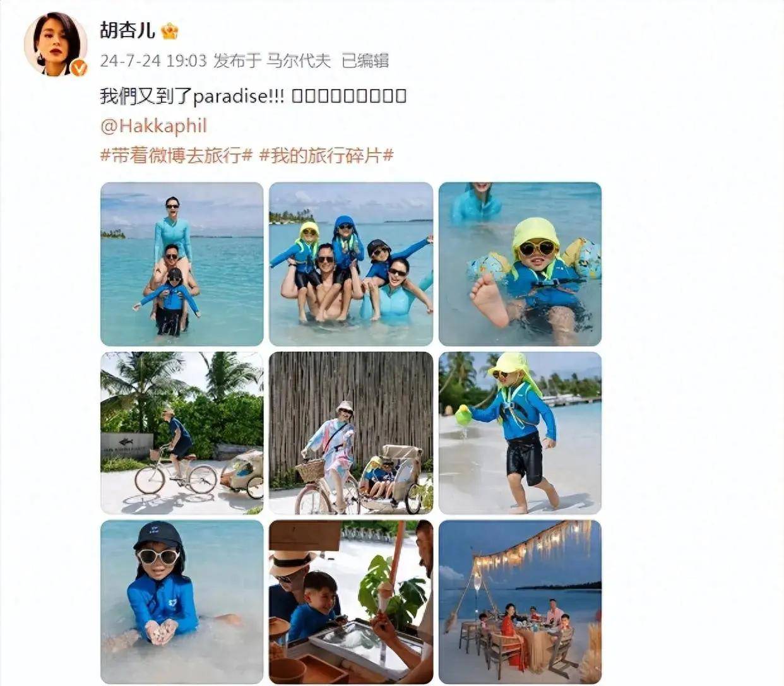
Task: Open hashtag #带着微博去旅行#
Action: tap(177, 155)
